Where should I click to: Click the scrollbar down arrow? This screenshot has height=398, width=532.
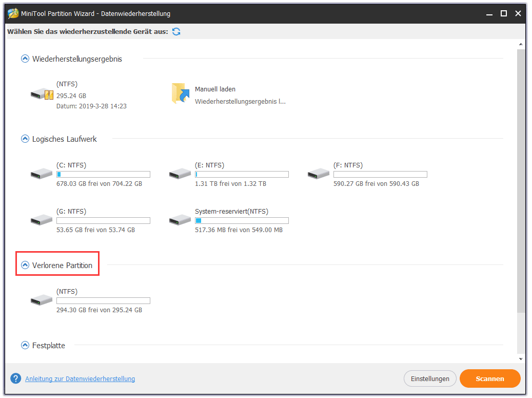coord(521,359)
